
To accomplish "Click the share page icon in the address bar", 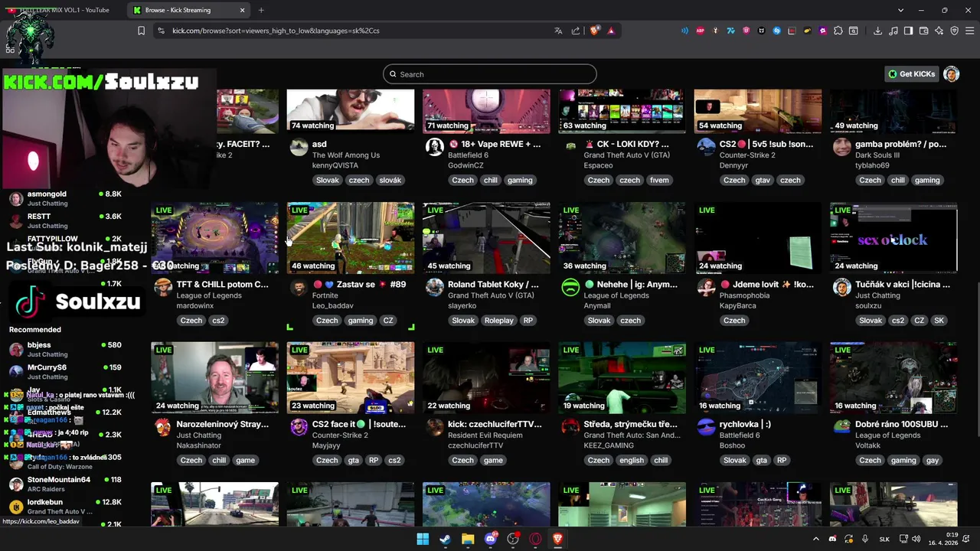I will [576, 31].
